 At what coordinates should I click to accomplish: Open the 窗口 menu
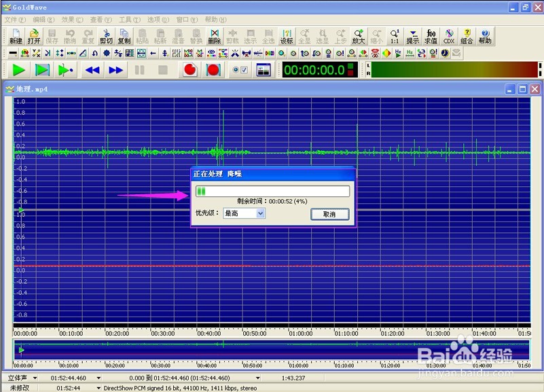coord(187,20)
